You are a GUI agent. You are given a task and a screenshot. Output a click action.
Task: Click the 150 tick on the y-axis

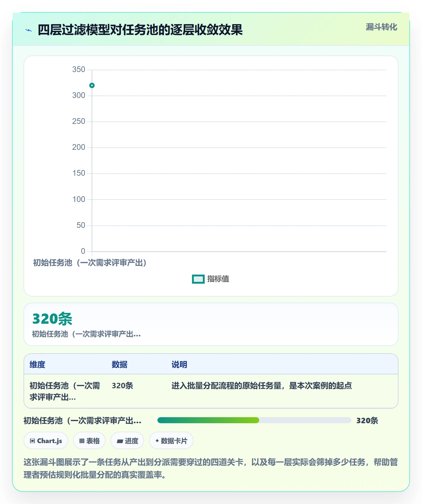tap(79, 173)
